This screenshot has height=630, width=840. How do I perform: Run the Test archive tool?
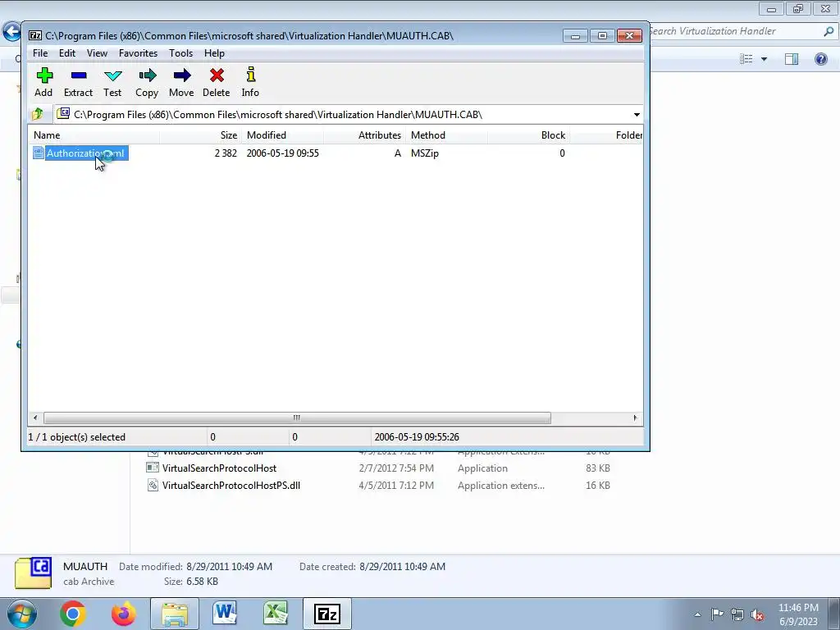[x=112, y=83]
